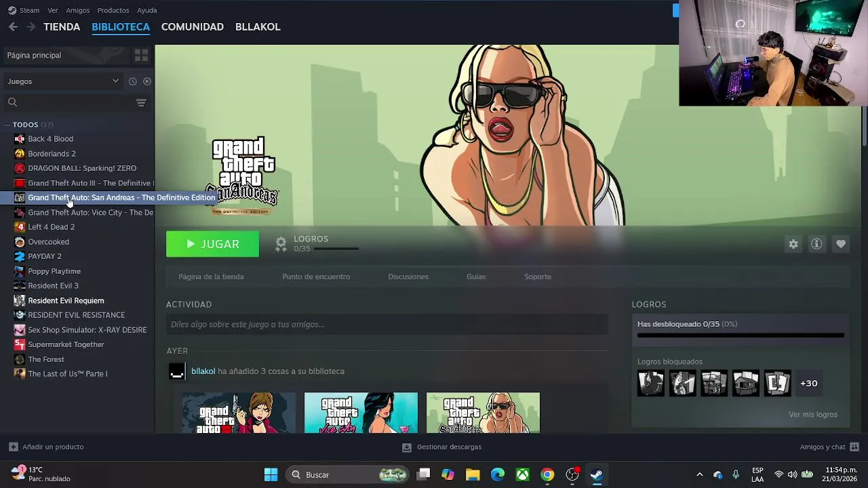The width and height of the screenshot is (868, 488).
Task: Toggle ready-to-play filter icon
Action: tap(146, 81)
